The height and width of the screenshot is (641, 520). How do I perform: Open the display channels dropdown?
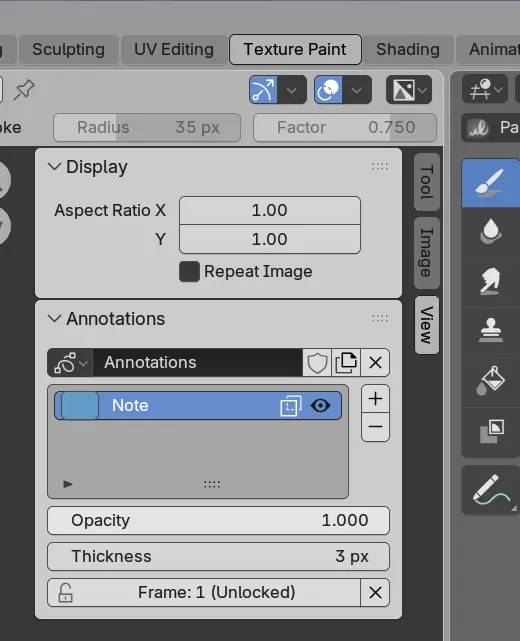409,90
